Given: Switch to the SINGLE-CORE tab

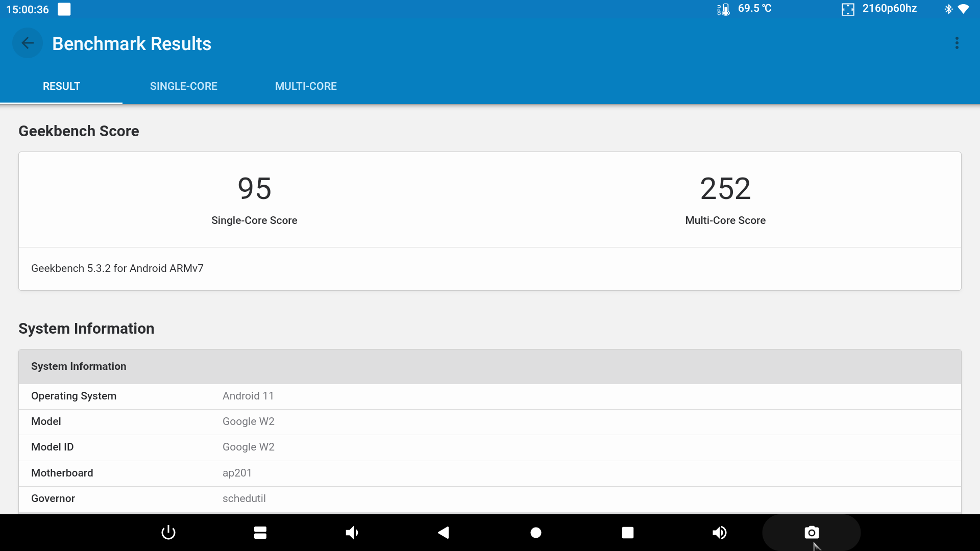Looking at the screenshot, I should pyautogui.click(x=184, y=86).
